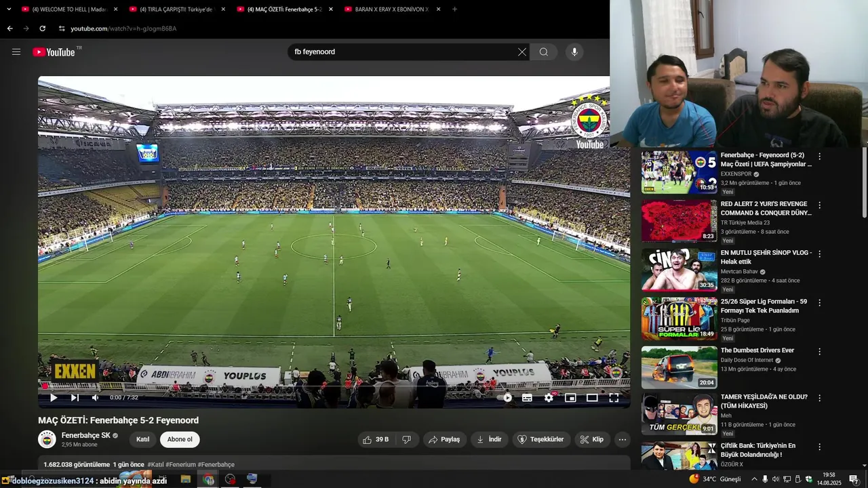868x488 pixels.
Task: View site information icon in address bar
Action: [x=61, y=28]
